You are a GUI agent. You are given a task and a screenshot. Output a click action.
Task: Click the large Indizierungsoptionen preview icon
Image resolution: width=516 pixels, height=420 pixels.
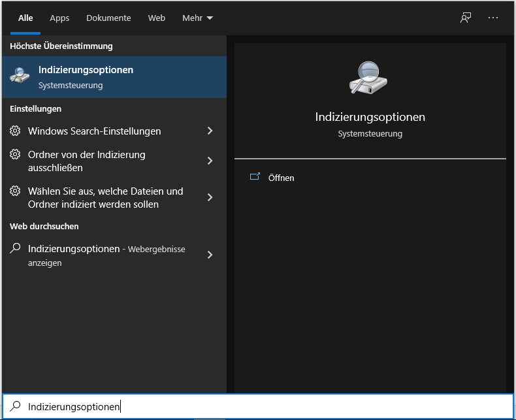tap(368, 78)
